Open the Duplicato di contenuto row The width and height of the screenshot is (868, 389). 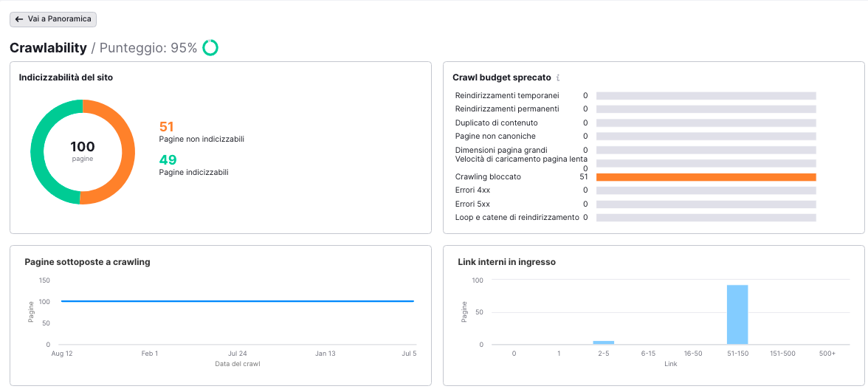coord(496,123)
